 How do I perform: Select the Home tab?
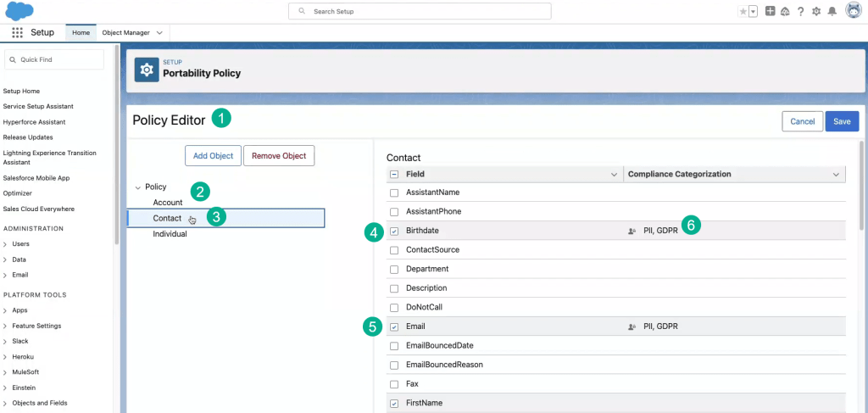click(81, 32)
